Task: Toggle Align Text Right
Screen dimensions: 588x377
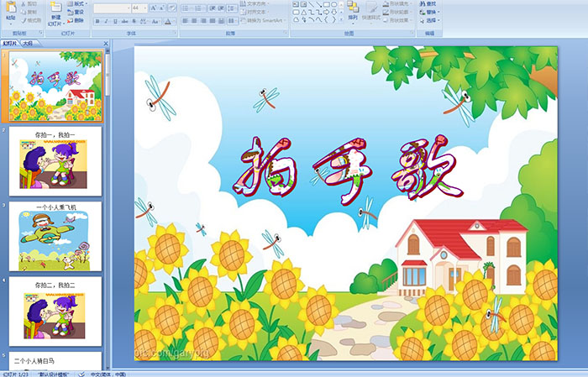Action: tap(203, 21)
